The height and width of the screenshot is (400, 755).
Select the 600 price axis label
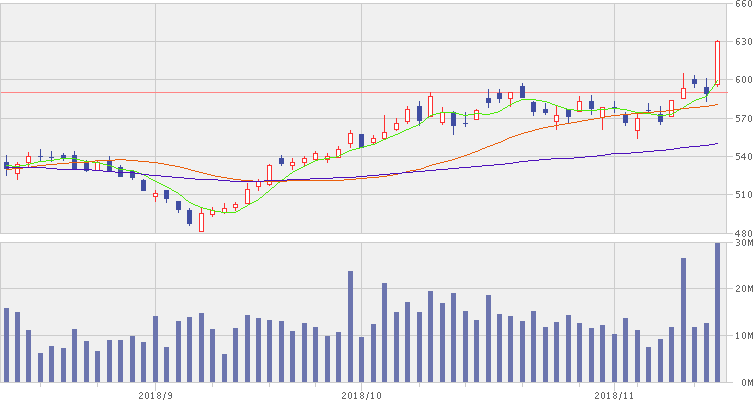743,80
